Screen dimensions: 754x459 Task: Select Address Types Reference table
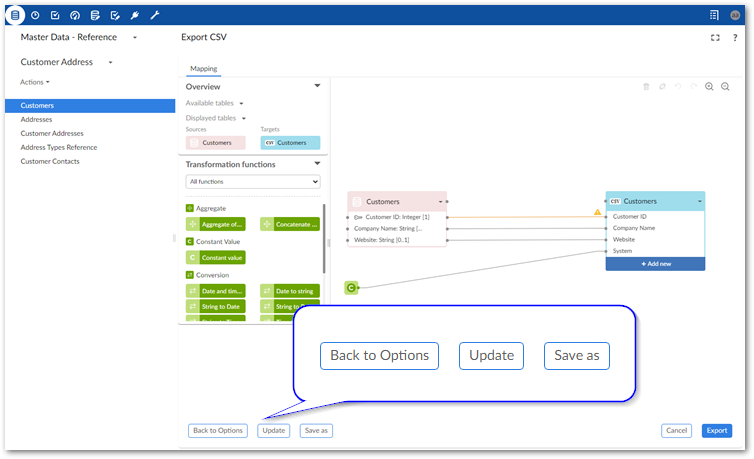pyautogui.click(x=59, y=148)
